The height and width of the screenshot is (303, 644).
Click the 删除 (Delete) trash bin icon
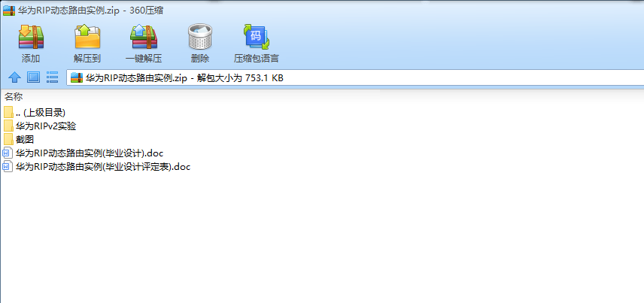[x=200, y=37]
